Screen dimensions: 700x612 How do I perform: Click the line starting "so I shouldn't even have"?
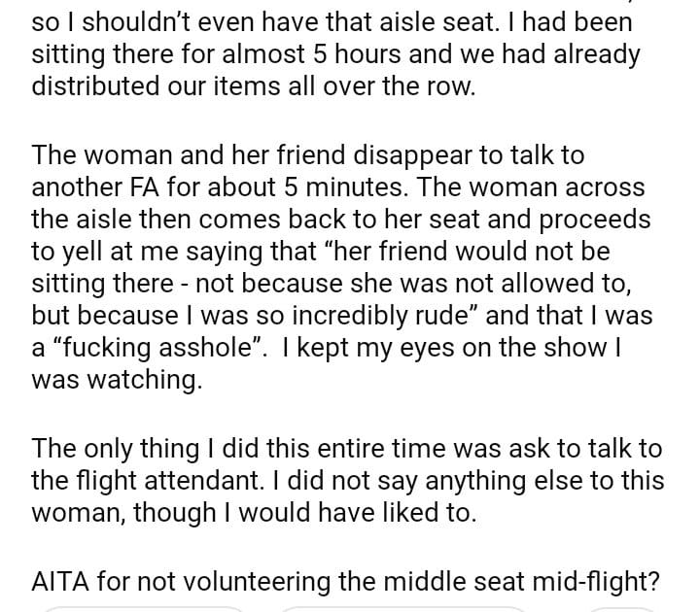[332, 20]
